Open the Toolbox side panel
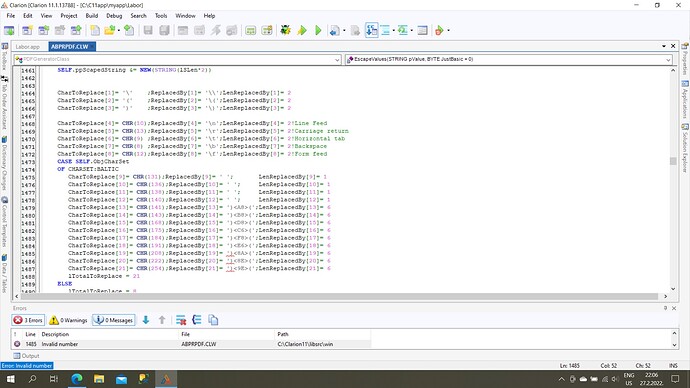 click(4, 55)
